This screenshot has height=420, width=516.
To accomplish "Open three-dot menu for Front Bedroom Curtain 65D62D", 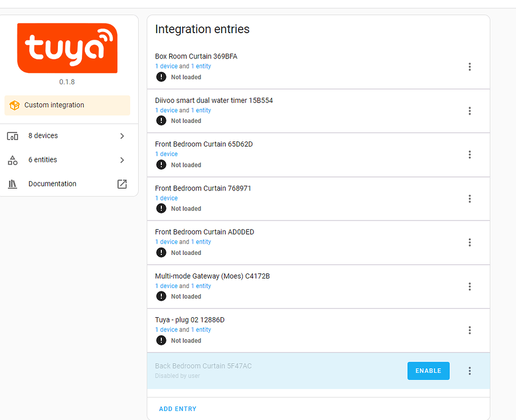I will (469, 154).
